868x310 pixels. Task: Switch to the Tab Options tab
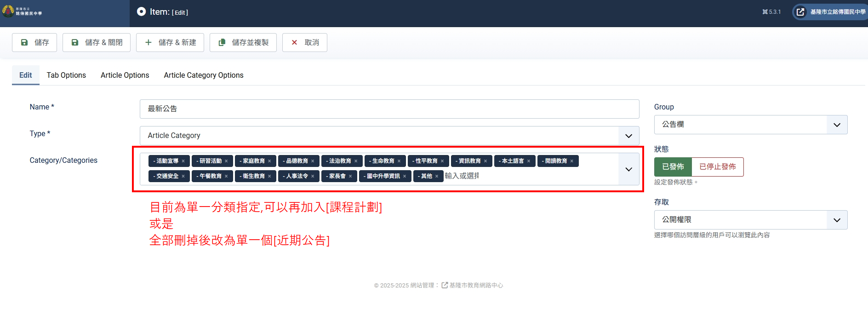pos(66,75)
